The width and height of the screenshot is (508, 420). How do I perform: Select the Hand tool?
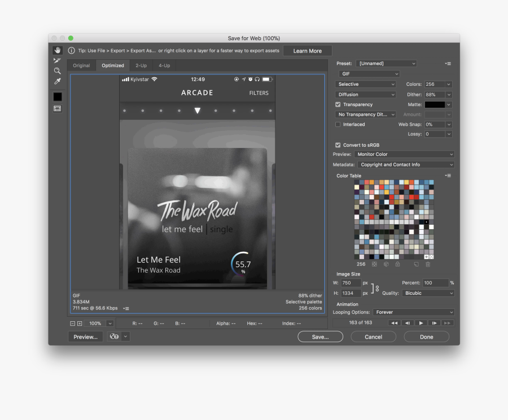pos(57,50)
